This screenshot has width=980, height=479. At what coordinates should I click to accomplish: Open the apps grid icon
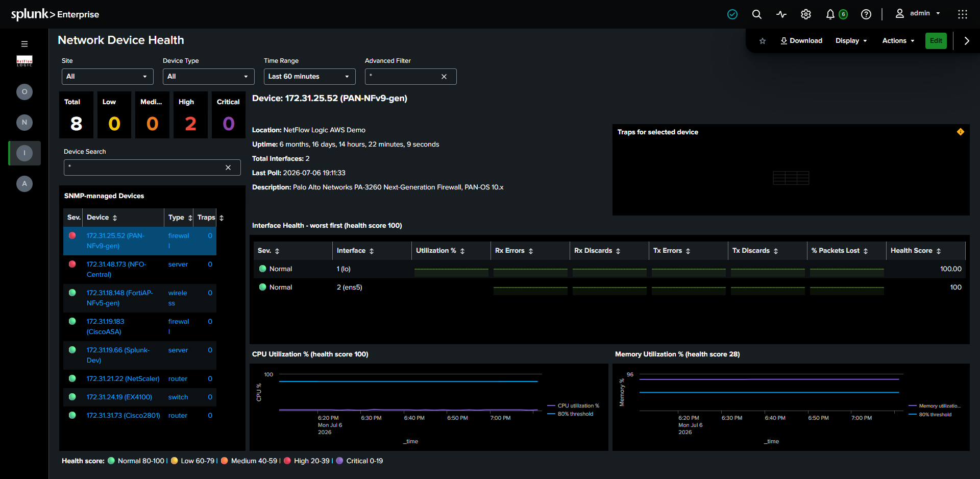tap(963, 14)
